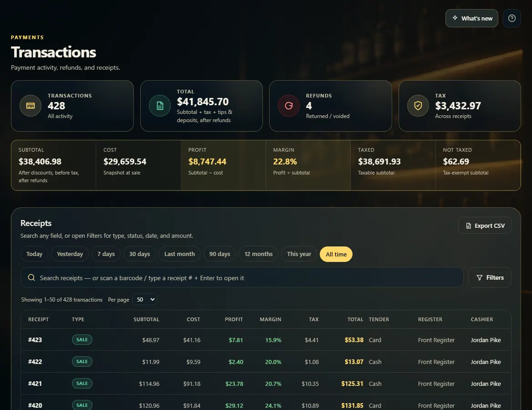Click the Subtotal column header

146,319
